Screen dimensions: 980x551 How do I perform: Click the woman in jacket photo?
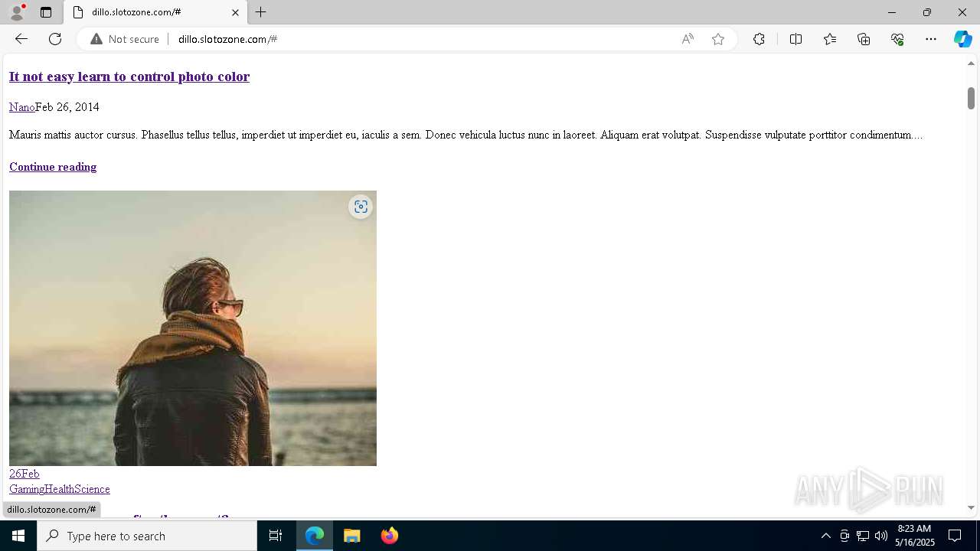(x=193, y=328)
